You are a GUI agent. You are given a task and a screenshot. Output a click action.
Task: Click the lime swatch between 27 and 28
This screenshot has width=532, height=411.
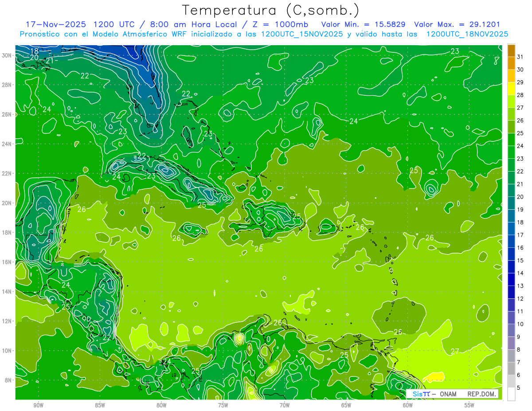511,102
